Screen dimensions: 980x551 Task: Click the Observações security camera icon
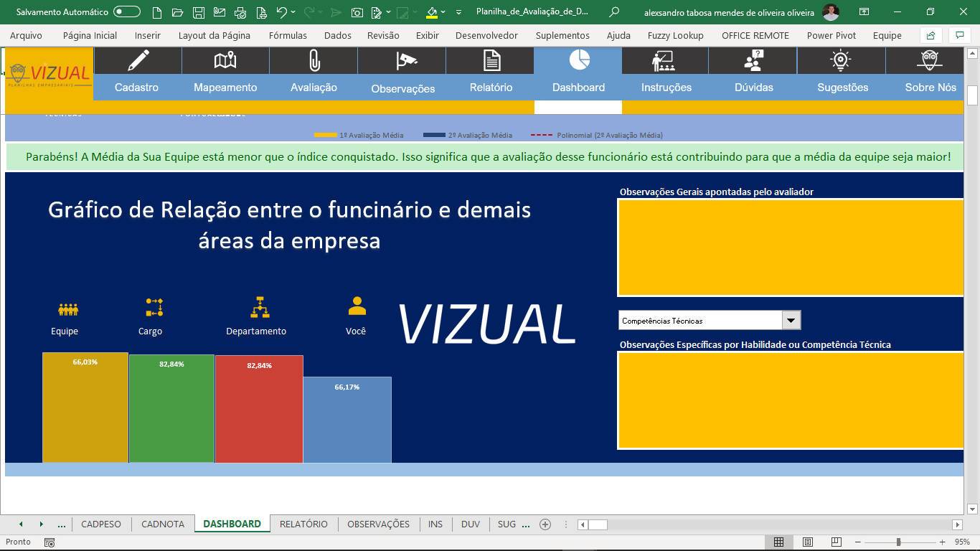click(x=406, y=60)
